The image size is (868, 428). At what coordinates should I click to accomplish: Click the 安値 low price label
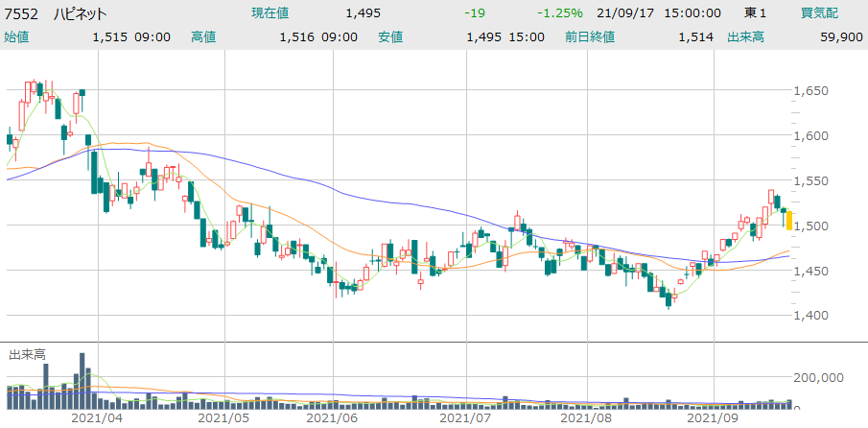click(390, 37)
